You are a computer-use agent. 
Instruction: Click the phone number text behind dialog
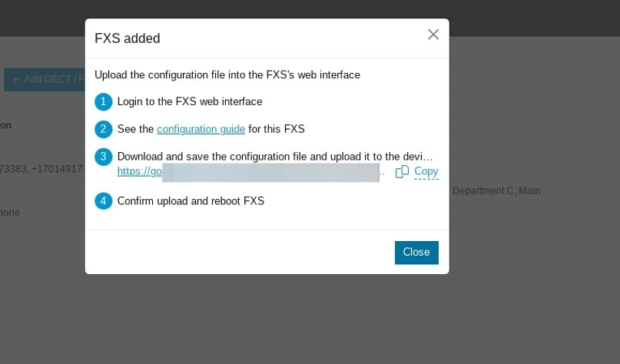[x=42, y=169]
